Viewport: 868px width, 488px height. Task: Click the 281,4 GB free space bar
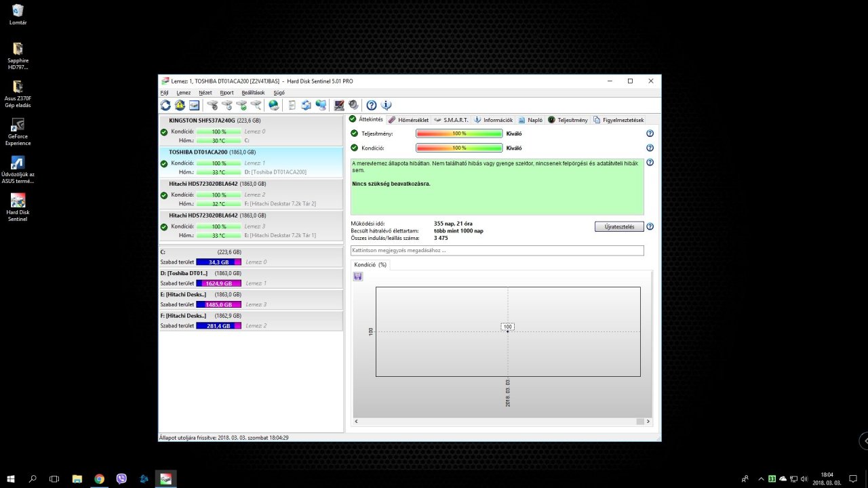click(x=218, y=326)
